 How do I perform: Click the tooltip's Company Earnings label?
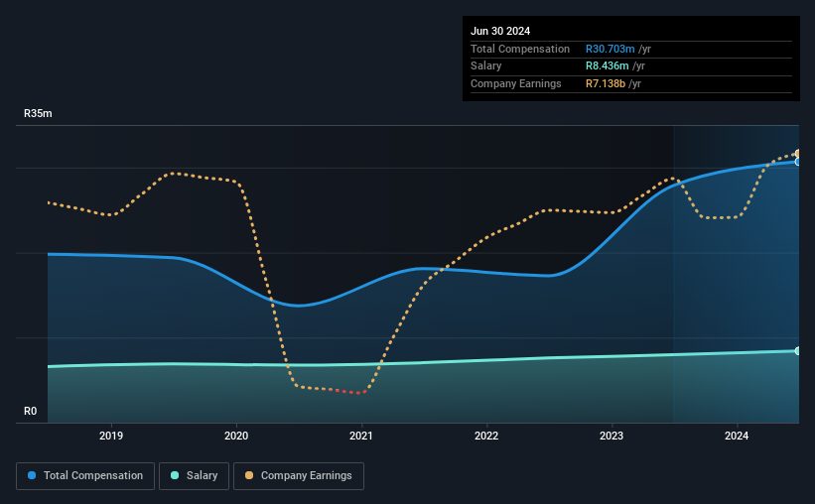coord(516,83)
